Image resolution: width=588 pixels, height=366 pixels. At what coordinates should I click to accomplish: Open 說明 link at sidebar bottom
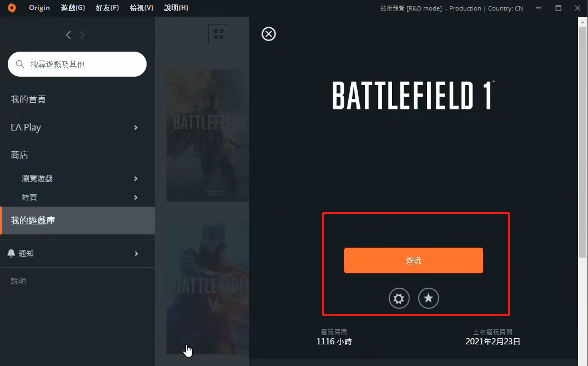pyautogui.click(x=18, y=281)
